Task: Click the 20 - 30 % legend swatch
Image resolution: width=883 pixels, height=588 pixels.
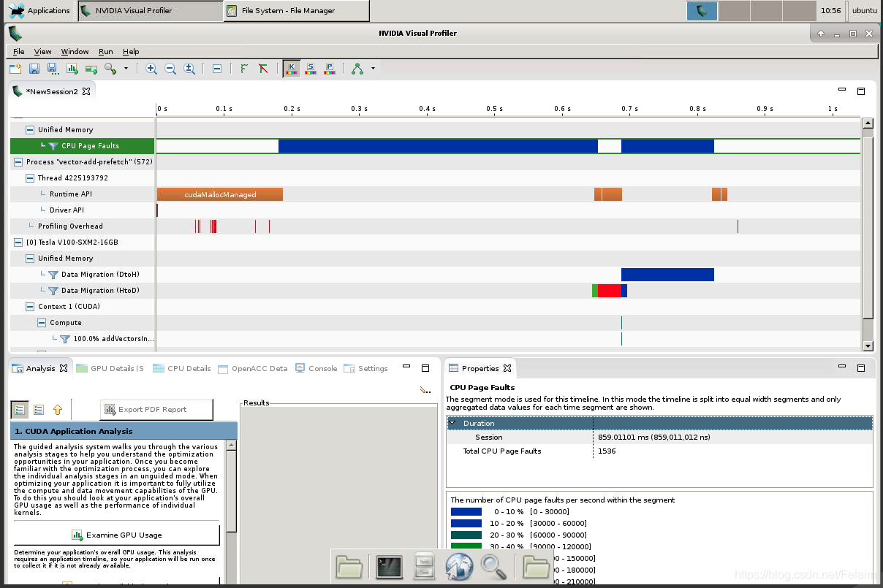Action: pyautogui.click(x=466, y=535)
